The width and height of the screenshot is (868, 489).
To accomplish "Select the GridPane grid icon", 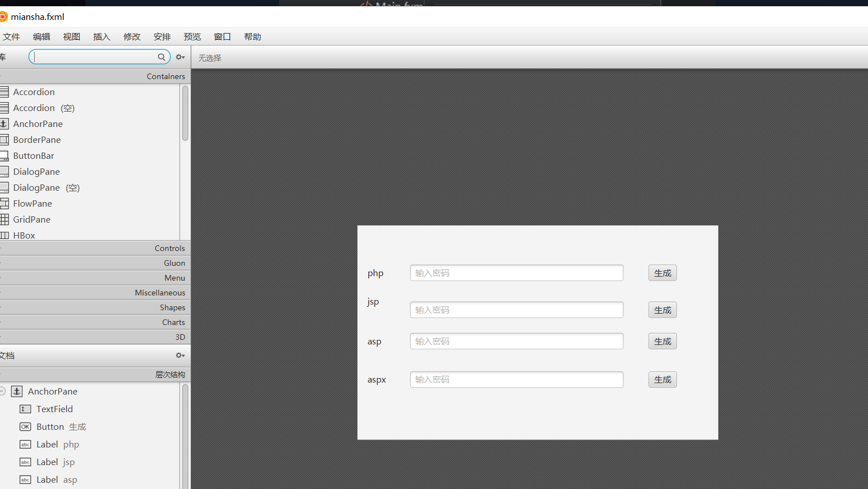I will click(x=5, y=219).
